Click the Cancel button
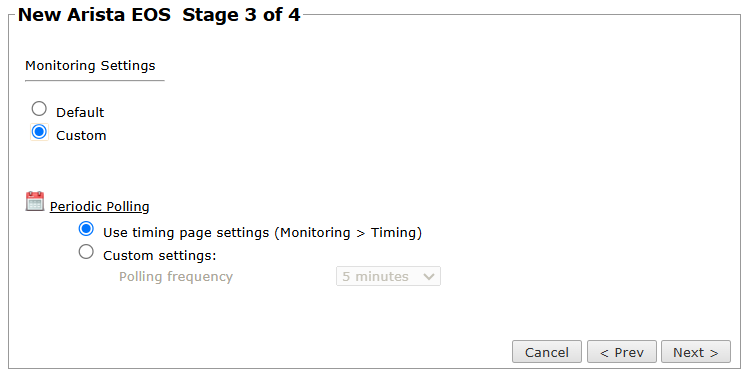The image size is (750, 376). [547, 352]
